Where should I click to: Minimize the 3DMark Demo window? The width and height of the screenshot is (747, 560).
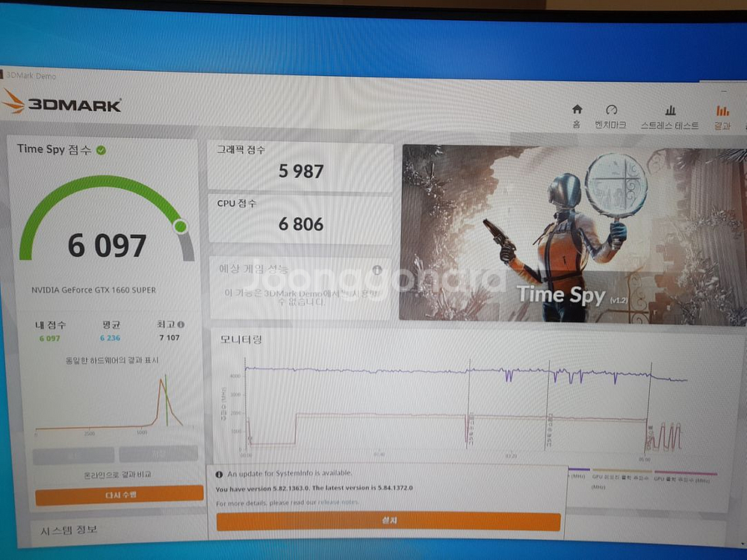click(x=724, y=90)
